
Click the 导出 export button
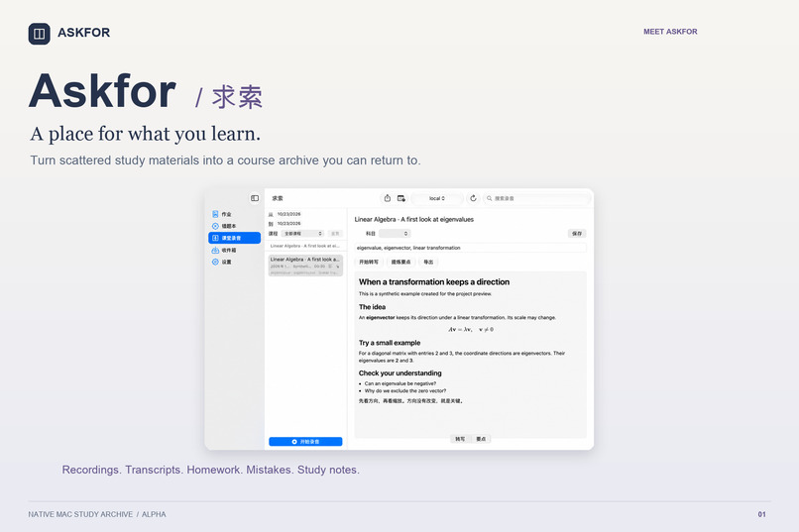(428, 262)
